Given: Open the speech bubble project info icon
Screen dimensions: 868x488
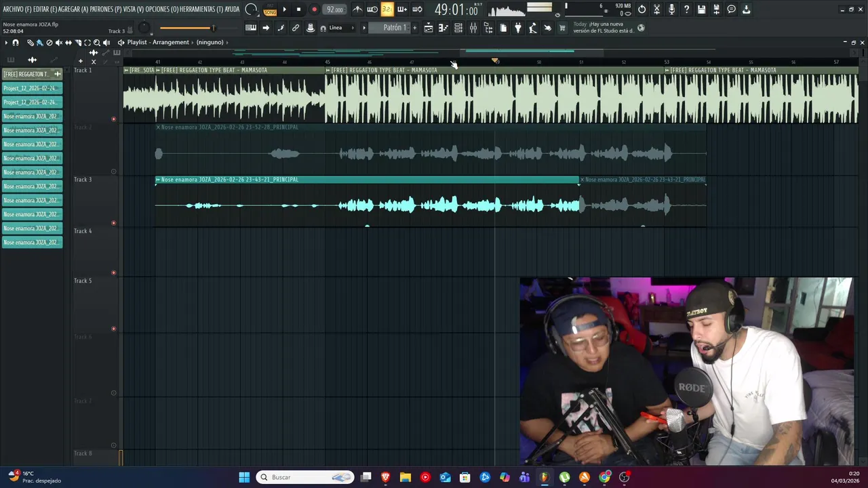Looking at the screenshot, I should pos(731,9).
